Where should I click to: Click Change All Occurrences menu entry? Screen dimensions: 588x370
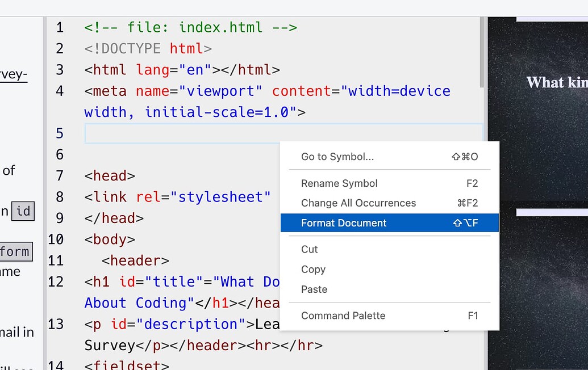358,203
